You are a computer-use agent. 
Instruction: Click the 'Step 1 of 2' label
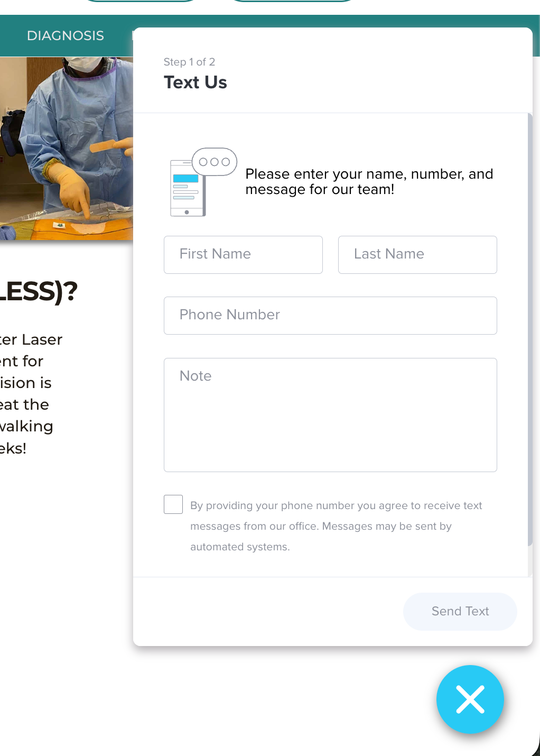[189, 62]
